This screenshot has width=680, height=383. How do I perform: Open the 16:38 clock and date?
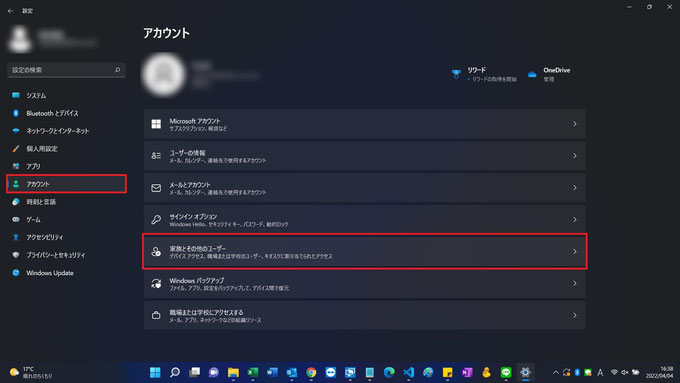pyautogui.click(x=660, y=372)
